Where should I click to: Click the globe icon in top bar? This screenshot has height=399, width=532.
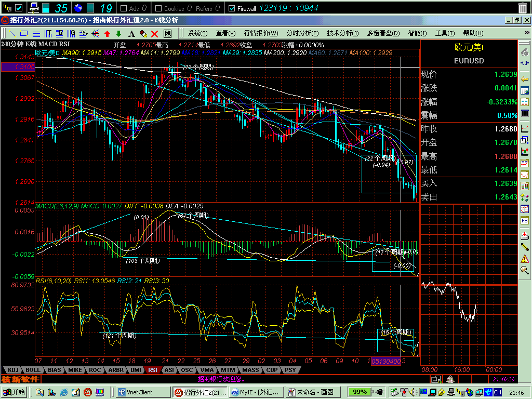click(78, 7)
